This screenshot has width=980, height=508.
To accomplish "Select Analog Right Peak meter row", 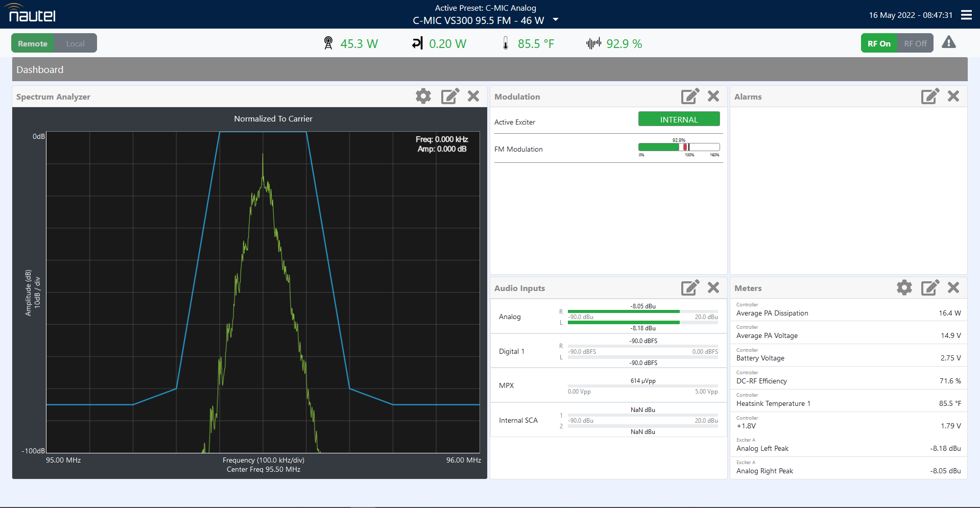I will pyautogui.click(x=848, y=468).
